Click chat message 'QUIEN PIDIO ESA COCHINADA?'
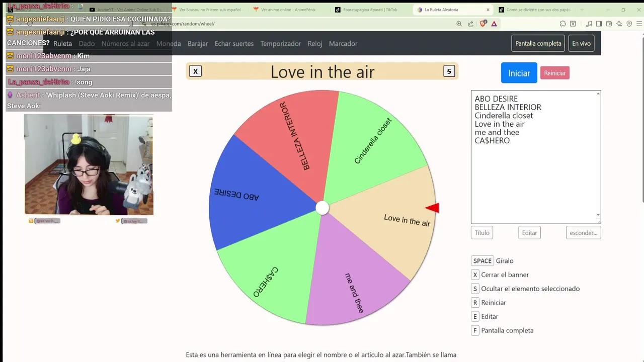 click(120, 19)
